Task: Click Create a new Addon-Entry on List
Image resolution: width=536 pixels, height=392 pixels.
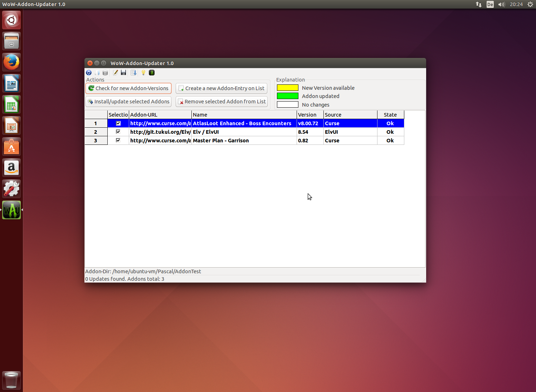Action: [221, 88]
